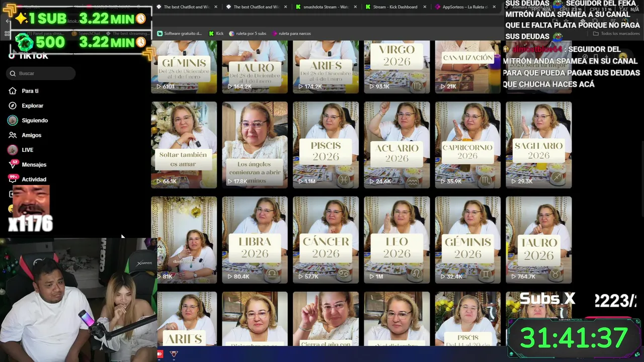The height and width of the screenshot is (362, 644).
Task: Play the CÁNCER 2026 video
Action: click(326, 240)
